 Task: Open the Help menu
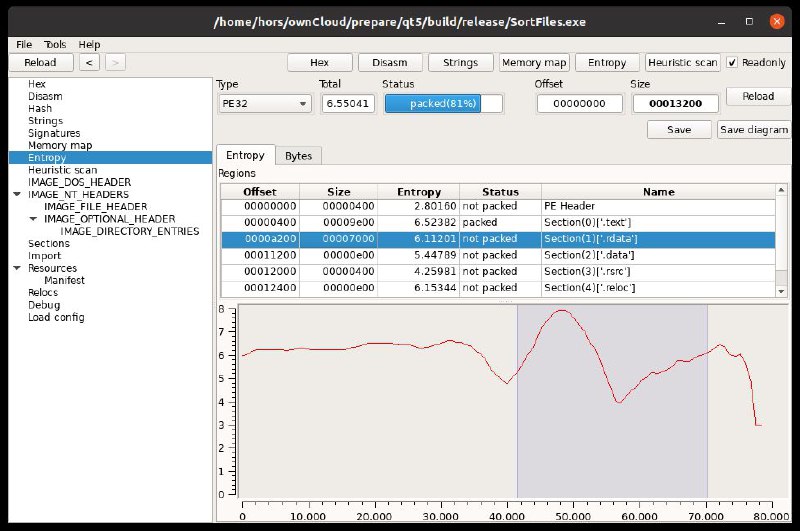click(89, 44)
